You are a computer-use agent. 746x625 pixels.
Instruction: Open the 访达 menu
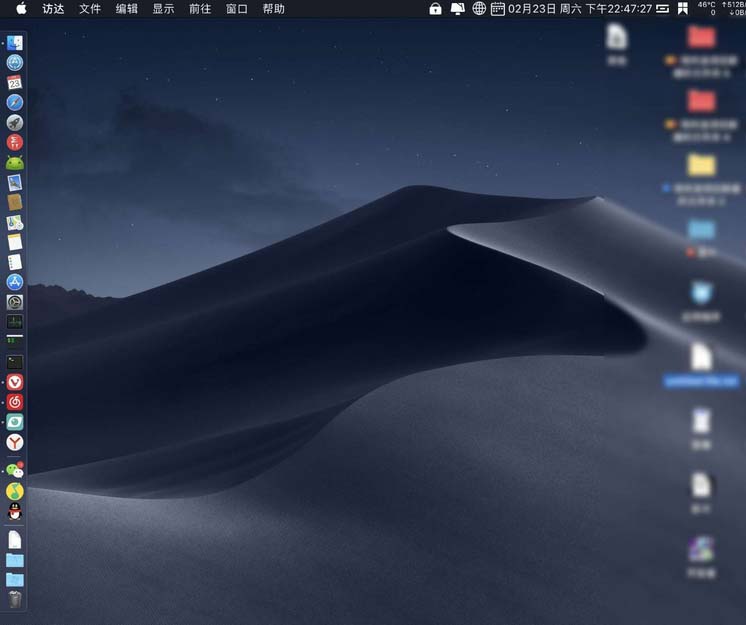[x=53, y=9]
